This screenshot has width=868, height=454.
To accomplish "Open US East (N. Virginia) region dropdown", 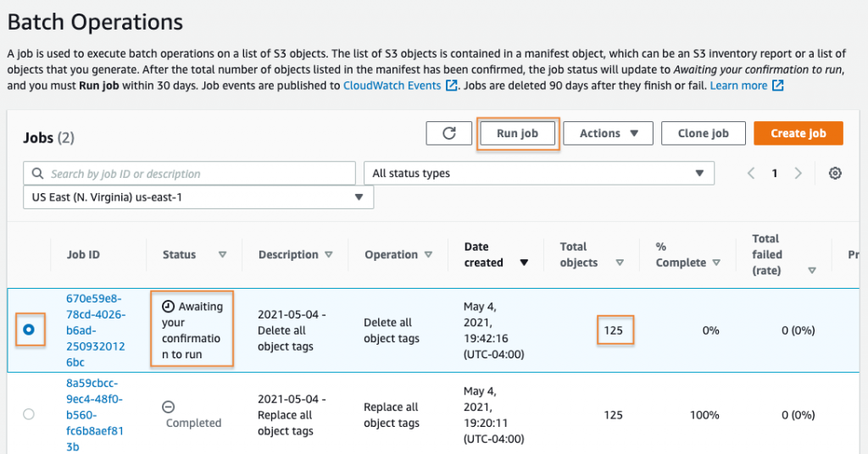I will 198,197.
